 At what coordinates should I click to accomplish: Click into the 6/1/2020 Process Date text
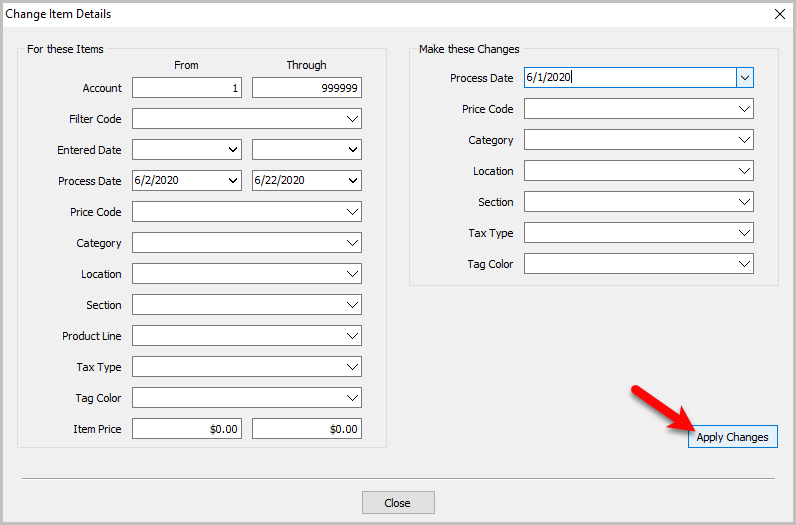pyautogui.click(x=548, y=77)
